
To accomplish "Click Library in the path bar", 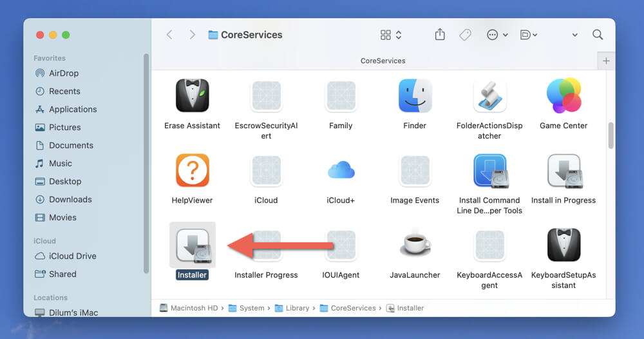I will pyautogui.click(x=292, y=308).
